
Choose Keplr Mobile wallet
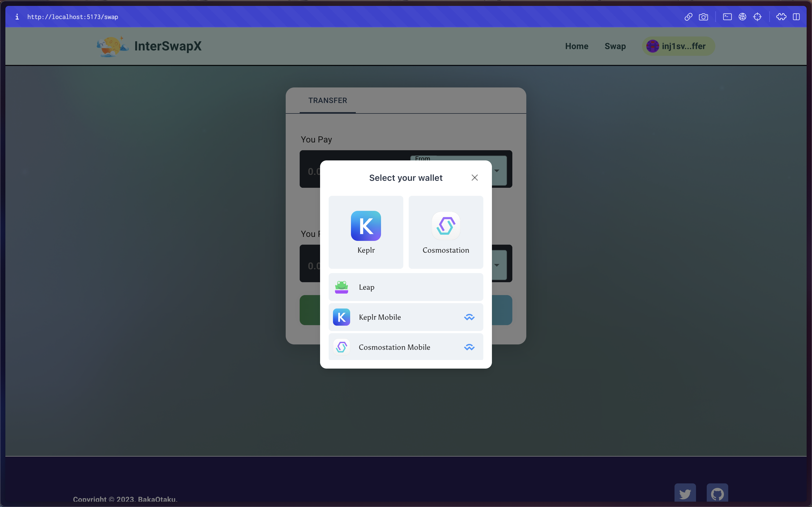click(x=406, y=317)
